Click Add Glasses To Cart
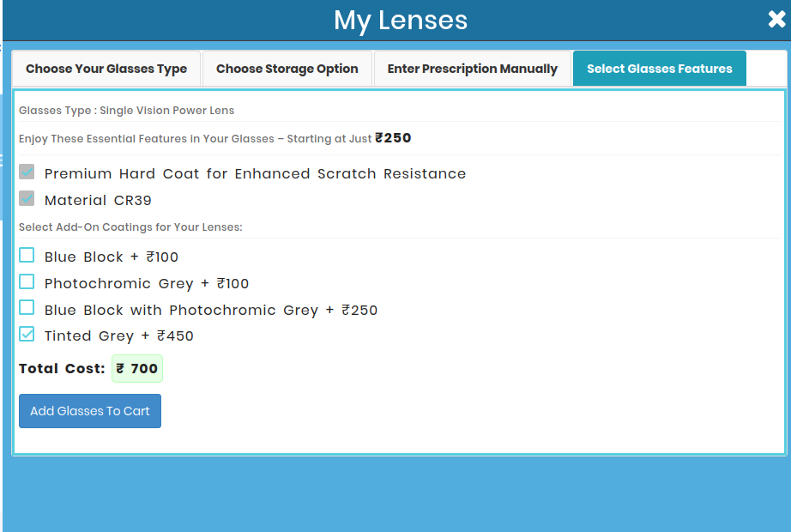 89,411
